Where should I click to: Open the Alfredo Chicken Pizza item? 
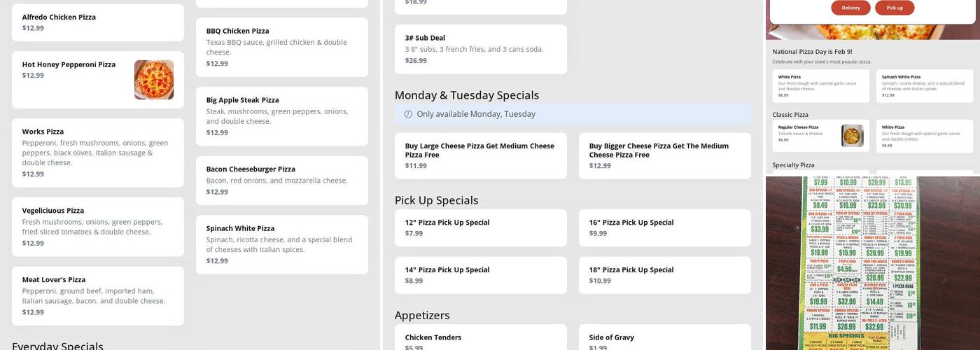click(98, 22)
